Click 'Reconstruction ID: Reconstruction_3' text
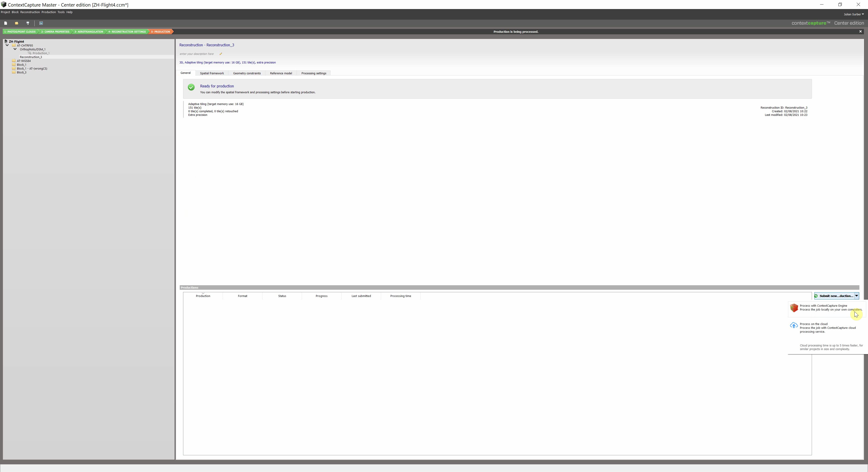The width and height of the screenshot is (868, 472). 784,108
